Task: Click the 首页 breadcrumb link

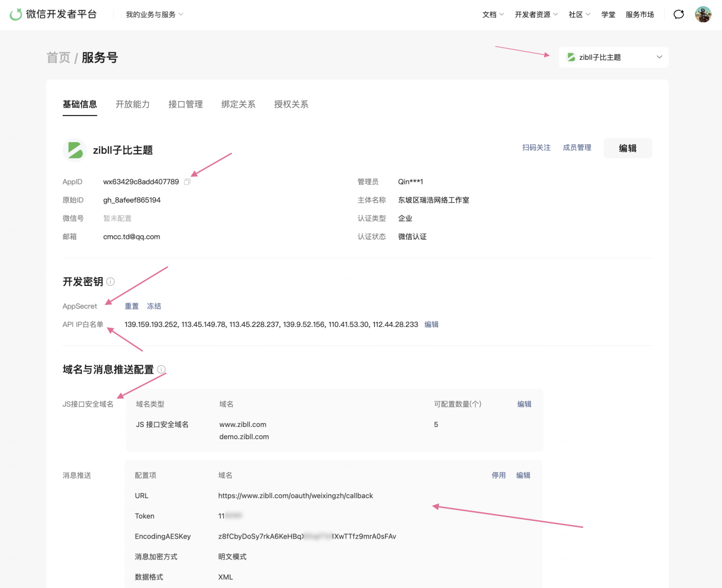Action: pyautogui.click(x=58, y=57)
